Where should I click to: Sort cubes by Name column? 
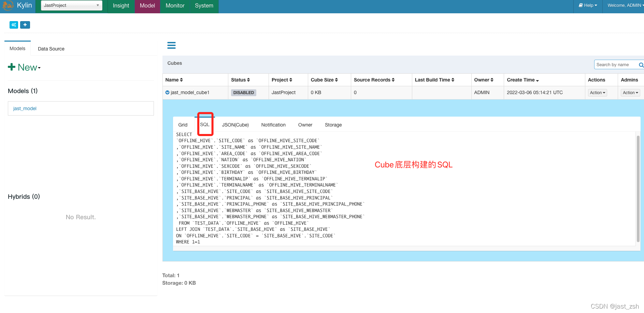click(174, 80)
